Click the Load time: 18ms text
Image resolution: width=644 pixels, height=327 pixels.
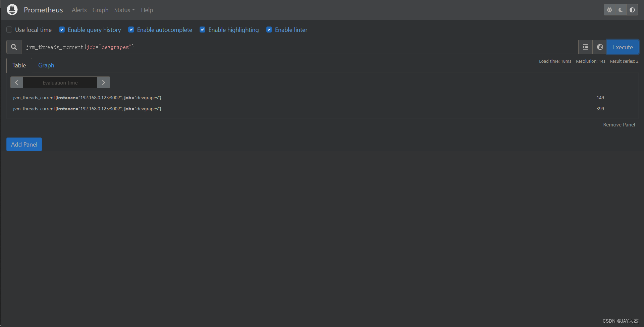(555, 61)
